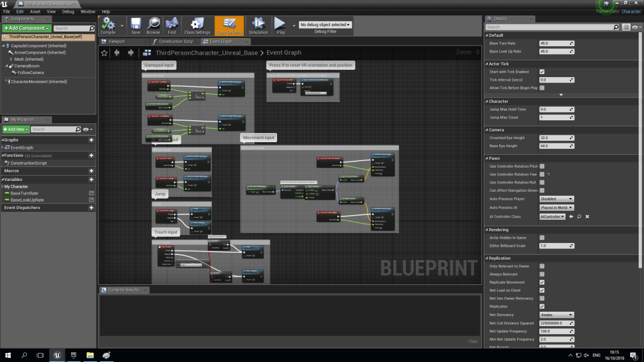Add a new graph with plus icon
644x362 pixels.
tap(91, 140)
